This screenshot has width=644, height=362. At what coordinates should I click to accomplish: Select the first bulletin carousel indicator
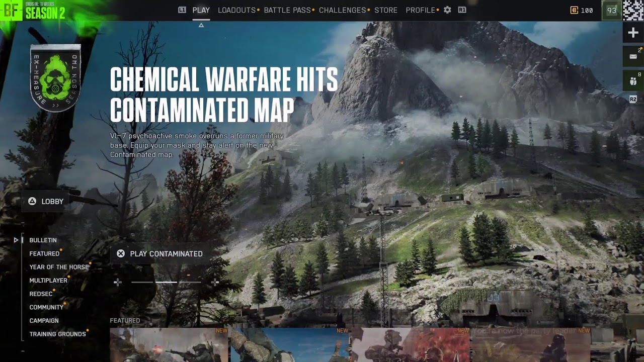point(142,283)
